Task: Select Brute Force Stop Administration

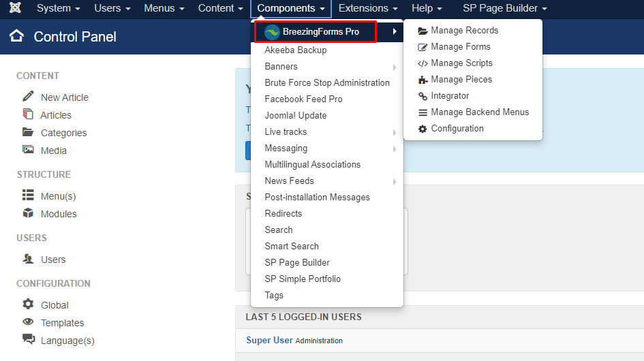Action: pyautogui.click(x=327, y=83)
